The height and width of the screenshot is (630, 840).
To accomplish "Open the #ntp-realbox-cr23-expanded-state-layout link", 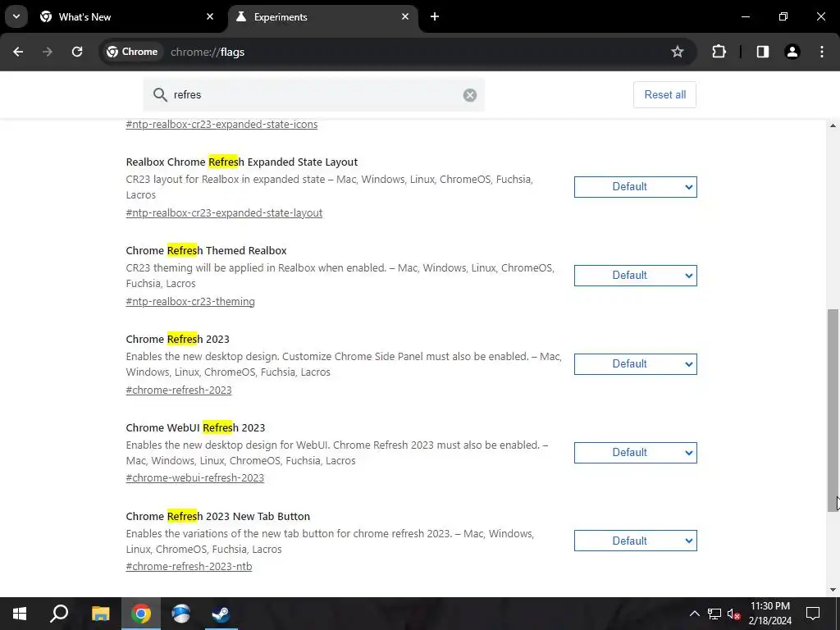I will [224, 212].
